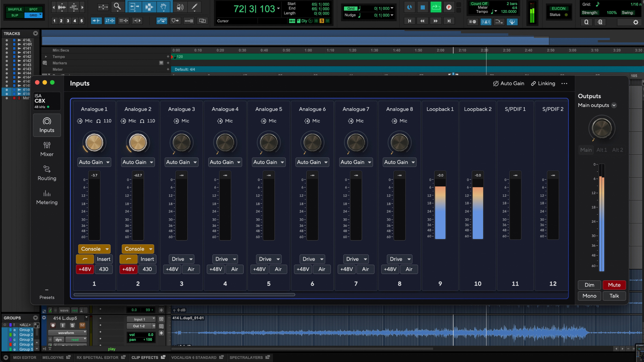Screen dimensions: 644x362
Task: Select the Scrub speaker tool
Action: pos(180,7)
